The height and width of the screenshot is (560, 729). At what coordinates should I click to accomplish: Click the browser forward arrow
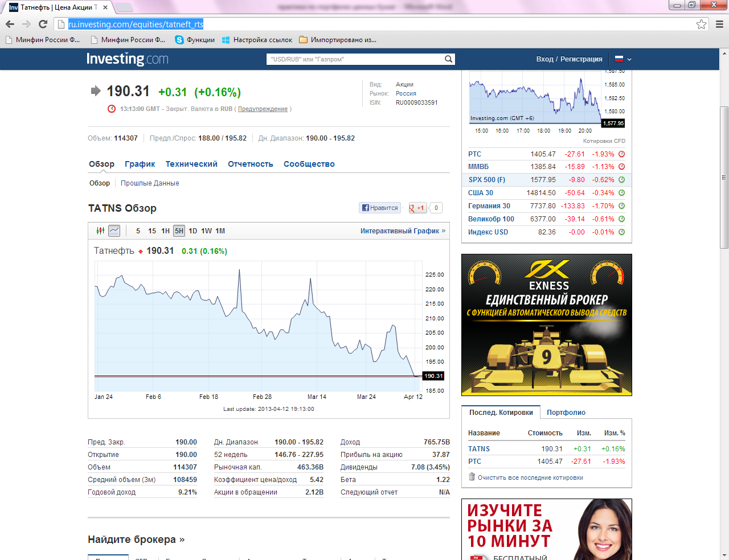click(x=26, y=24)
